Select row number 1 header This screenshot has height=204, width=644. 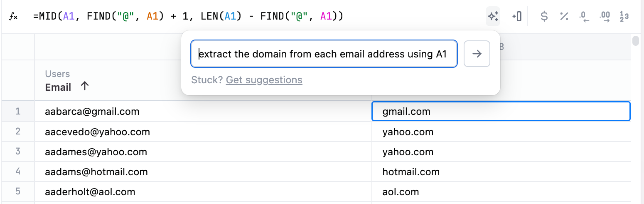(x=17, y=112)
